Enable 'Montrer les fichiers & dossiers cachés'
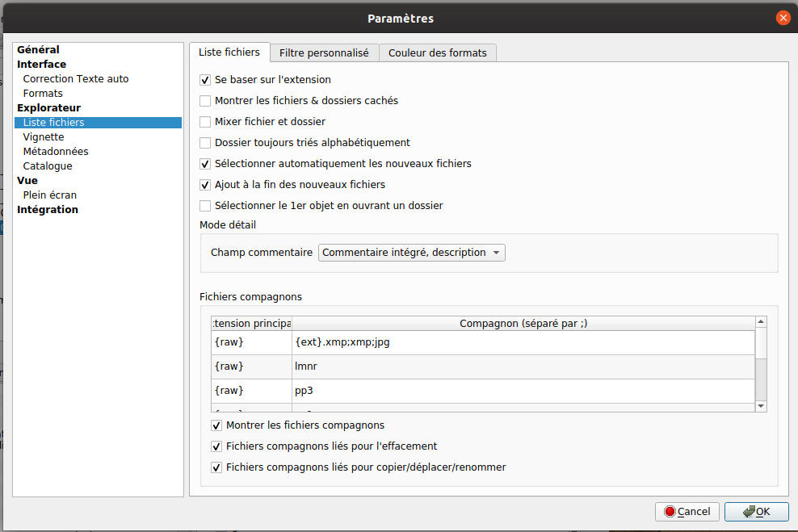Image resolution: width=798 pixels, height=532 pixels. pyautogui.click(x=205, y=101)
